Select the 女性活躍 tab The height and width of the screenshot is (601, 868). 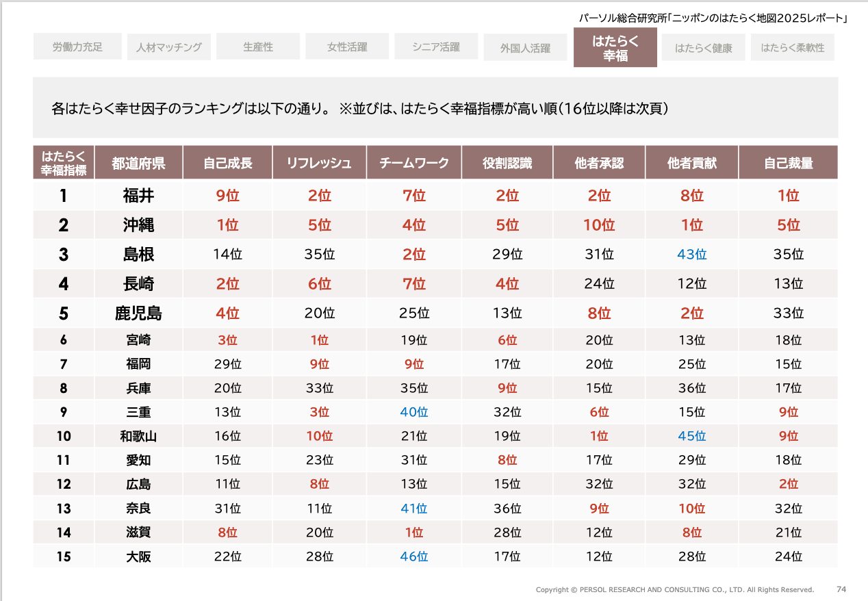pyautogui.click(x=347, y=47)
